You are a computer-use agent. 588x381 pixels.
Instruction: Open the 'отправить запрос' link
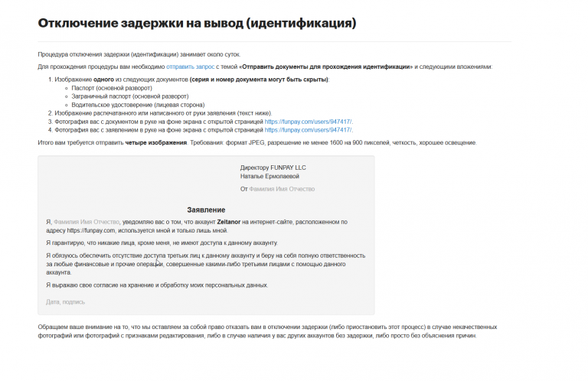click(x=190, y=67)
